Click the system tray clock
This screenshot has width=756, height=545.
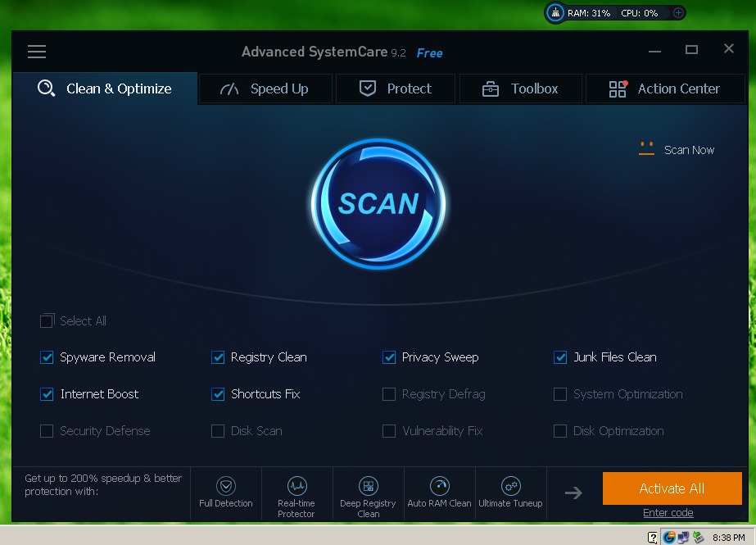point(728,538)
